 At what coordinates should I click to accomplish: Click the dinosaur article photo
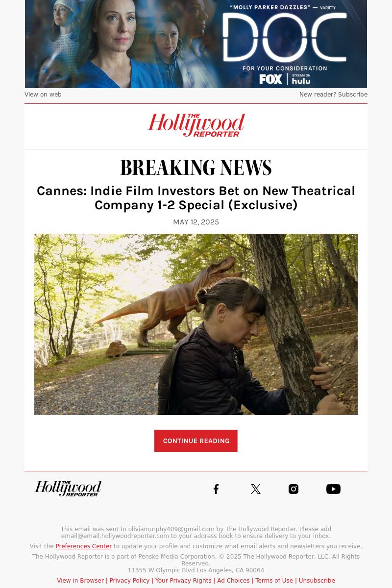(x=196, y=324)
